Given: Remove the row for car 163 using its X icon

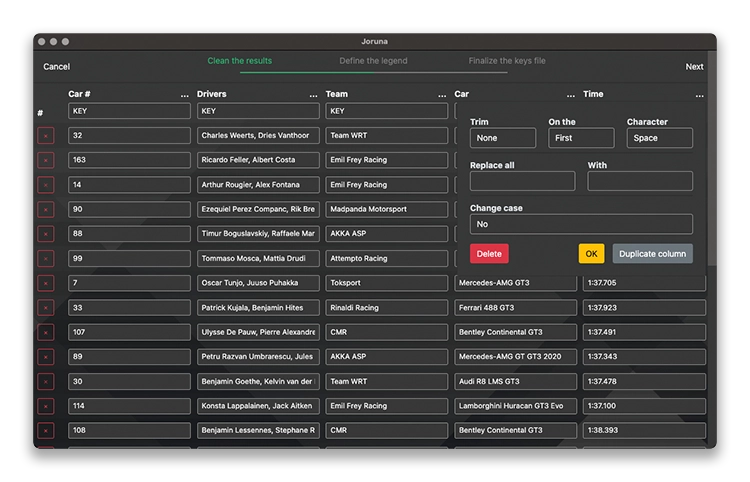Looking at the screenshot, I should pos(45,160).
